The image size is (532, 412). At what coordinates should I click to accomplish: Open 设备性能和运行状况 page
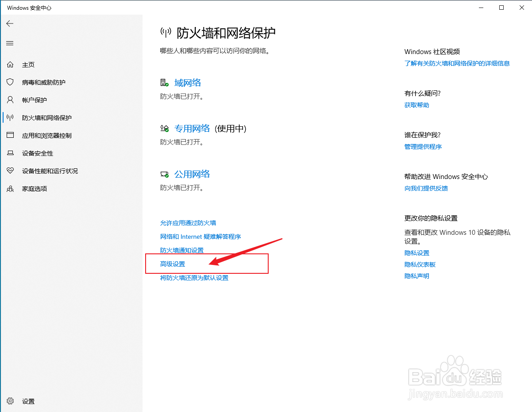pyautogui.click(x=50, y=171)
